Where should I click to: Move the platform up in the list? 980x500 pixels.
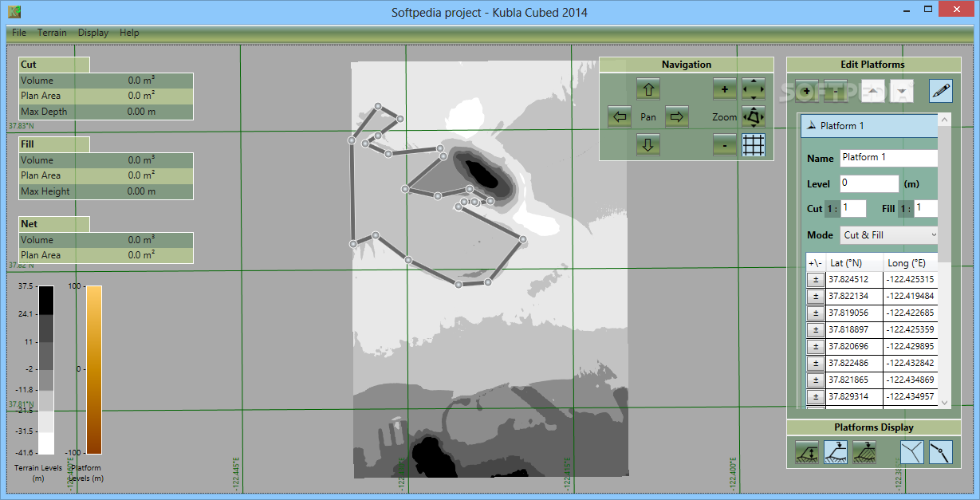[873, 91]
